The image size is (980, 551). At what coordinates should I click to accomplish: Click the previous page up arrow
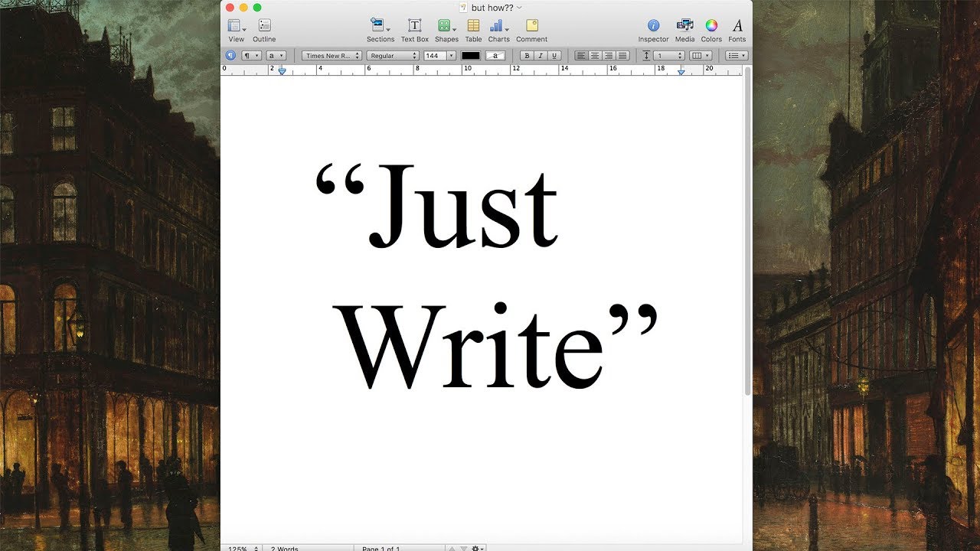pos(452,548)
